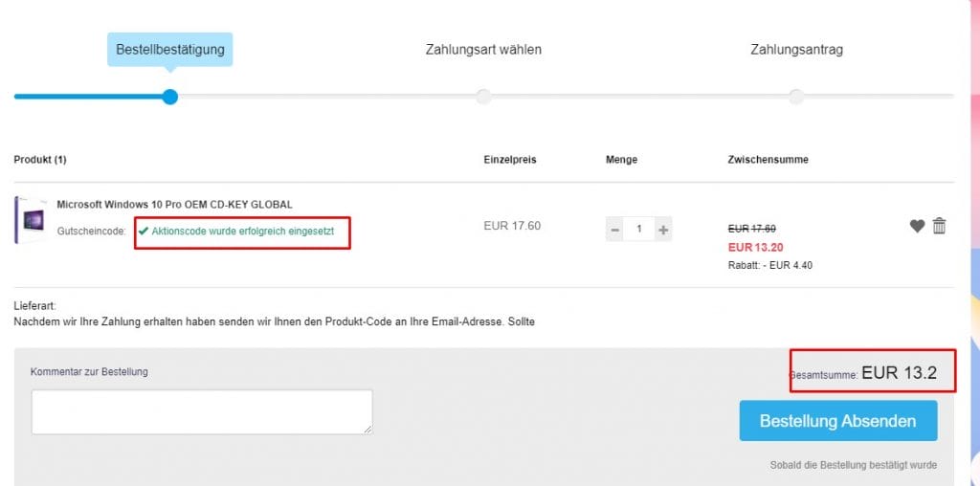This screenshot has height=486, width=980.
Task: Click the Aktionscode wurde erfolgreich eingesetzt message
Action: click(243, 232)
